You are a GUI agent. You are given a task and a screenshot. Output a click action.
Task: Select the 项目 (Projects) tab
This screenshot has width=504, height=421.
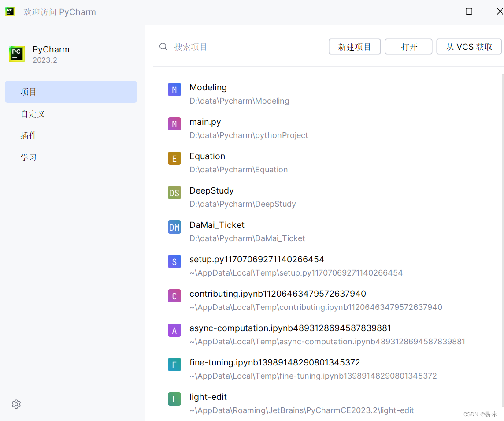(71, 92)
